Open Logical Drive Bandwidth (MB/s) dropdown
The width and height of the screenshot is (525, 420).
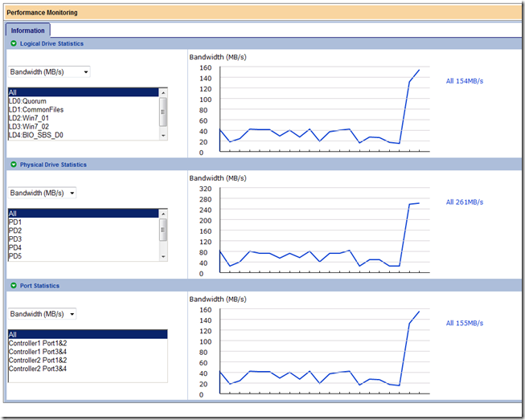click(49, 72)
